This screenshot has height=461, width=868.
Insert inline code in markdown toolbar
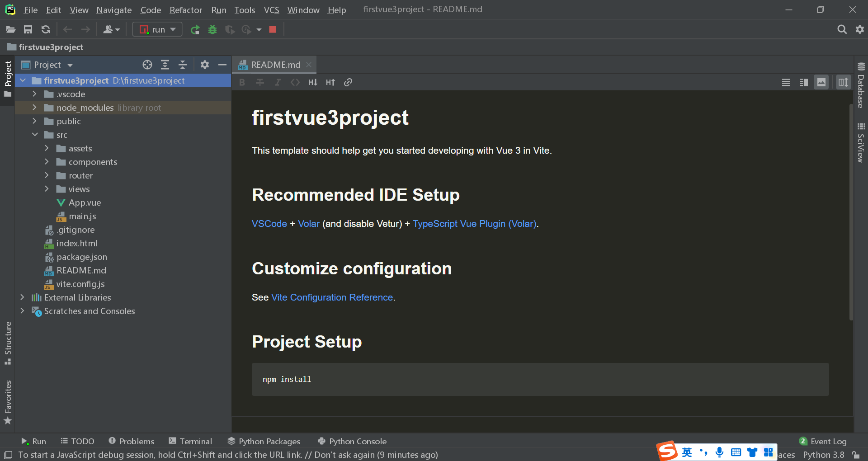pos(295,82)
